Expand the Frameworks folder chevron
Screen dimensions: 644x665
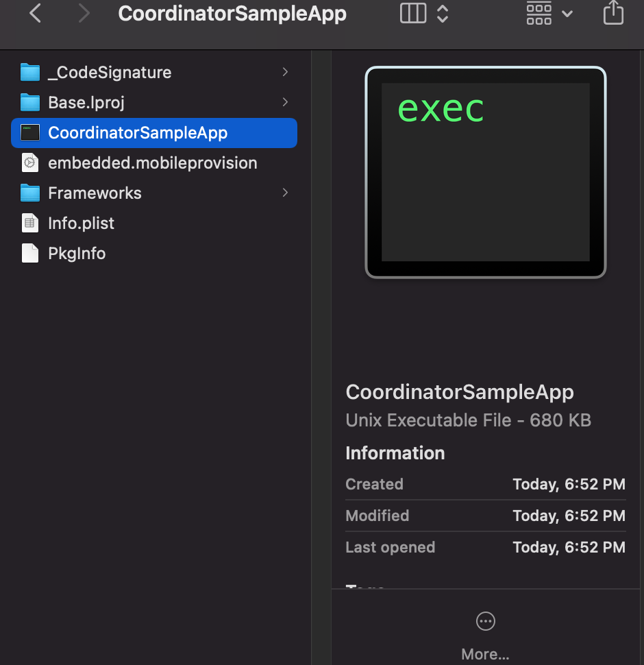pyautogui.click(x=285, y=193)
